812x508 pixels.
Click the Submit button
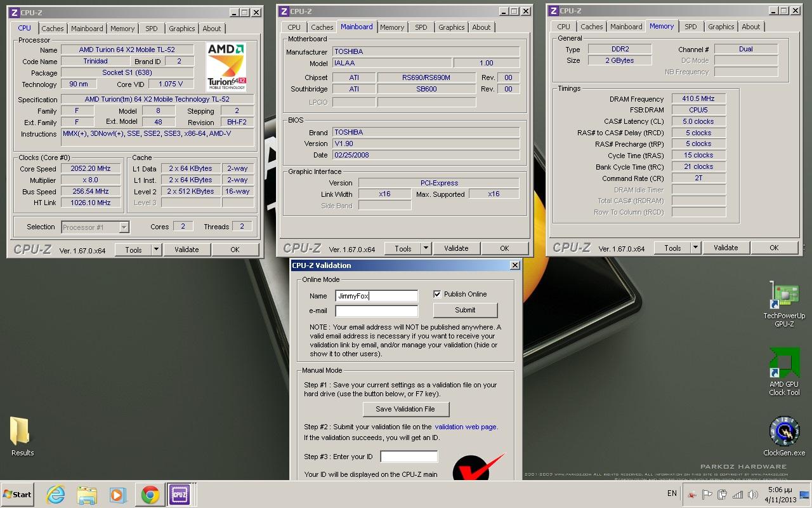465,310
